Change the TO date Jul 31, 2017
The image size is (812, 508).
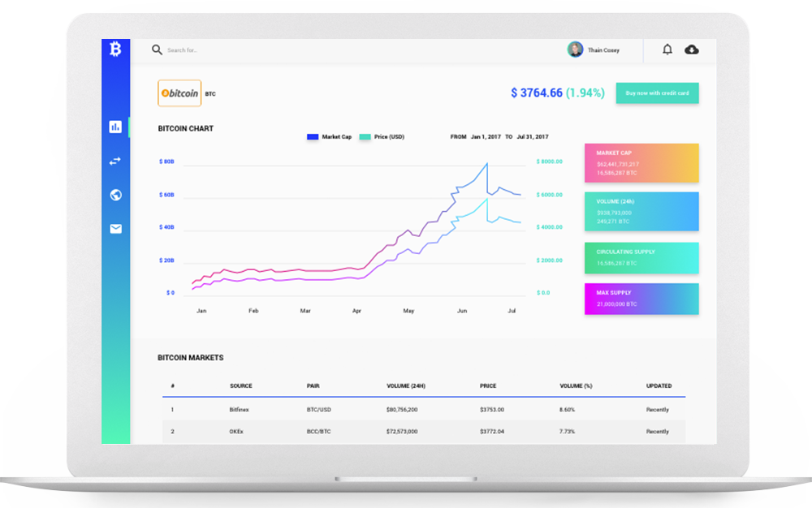coord(532,137)
